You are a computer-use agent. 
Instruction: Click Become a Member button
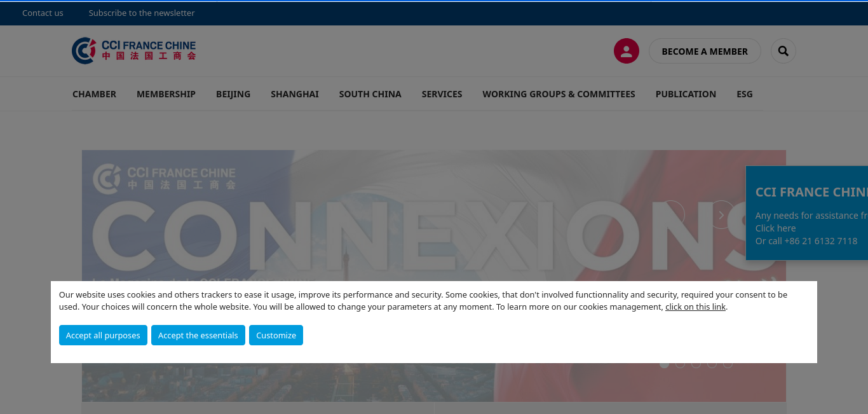[x=705, y=52]
